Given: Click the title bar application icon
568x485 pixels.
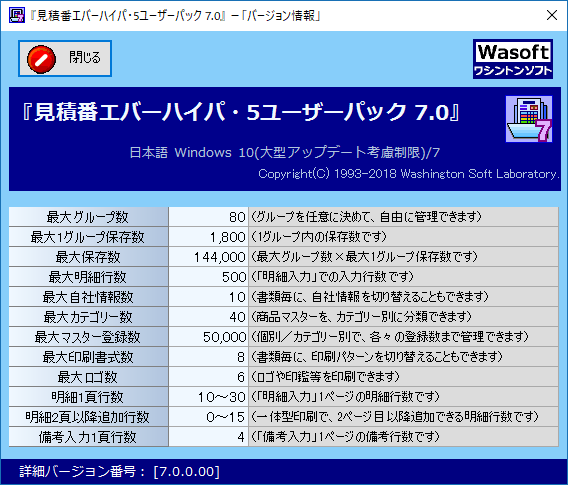Looking at the screenshot, I should pos(17,15).
